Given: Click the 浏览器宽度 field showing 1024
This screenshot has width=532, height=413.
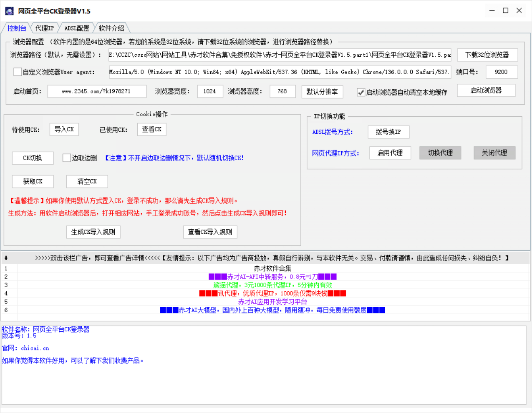Looking at the screenshot, I should pos(209,91).
